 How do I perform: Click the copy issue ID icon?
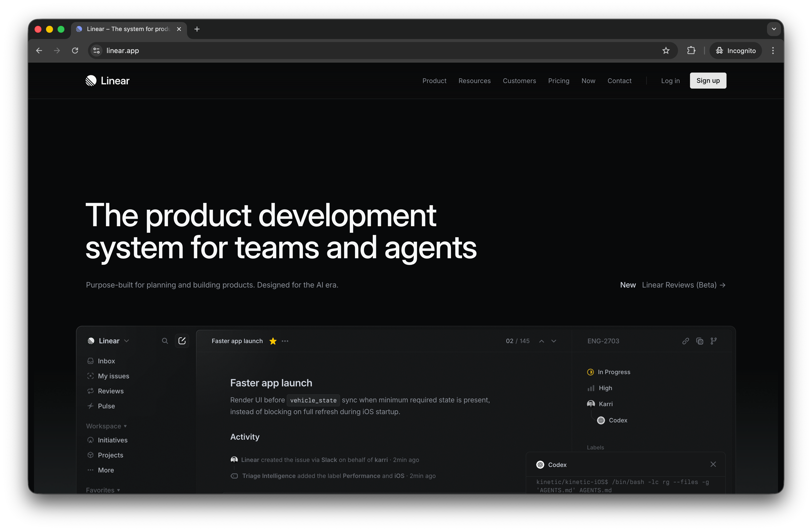[699, 341]
